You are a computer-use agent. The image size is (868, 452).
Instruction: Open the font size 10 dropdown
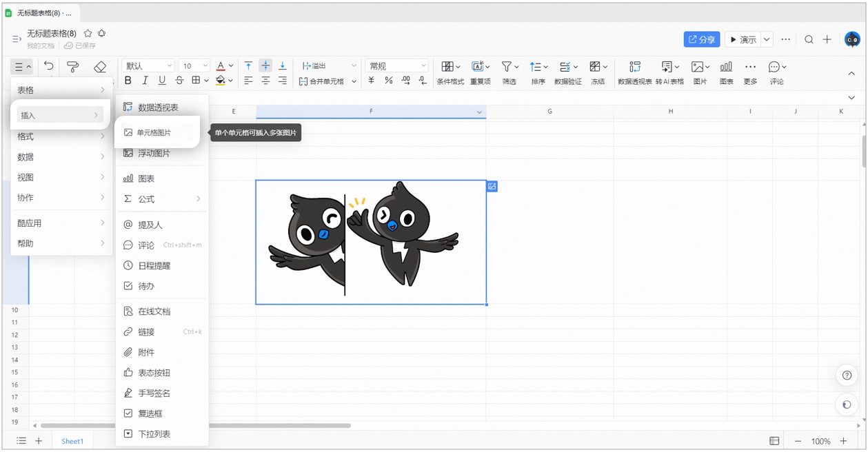click(x=194, y=66)
